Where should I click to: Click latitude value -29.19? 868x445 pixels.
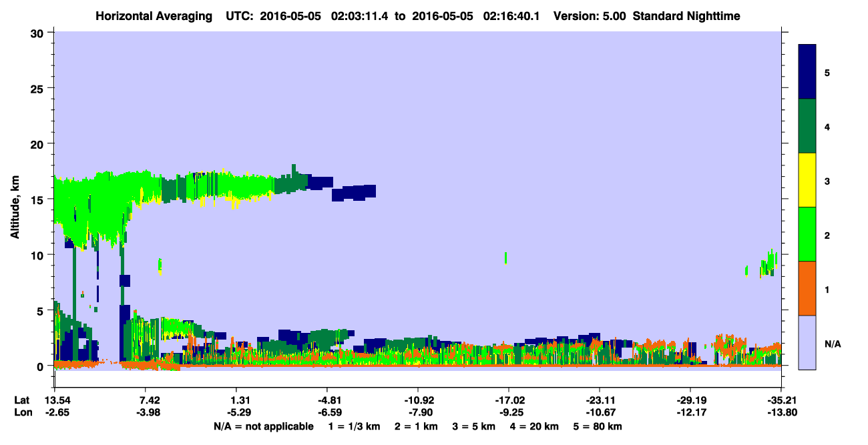690,400
